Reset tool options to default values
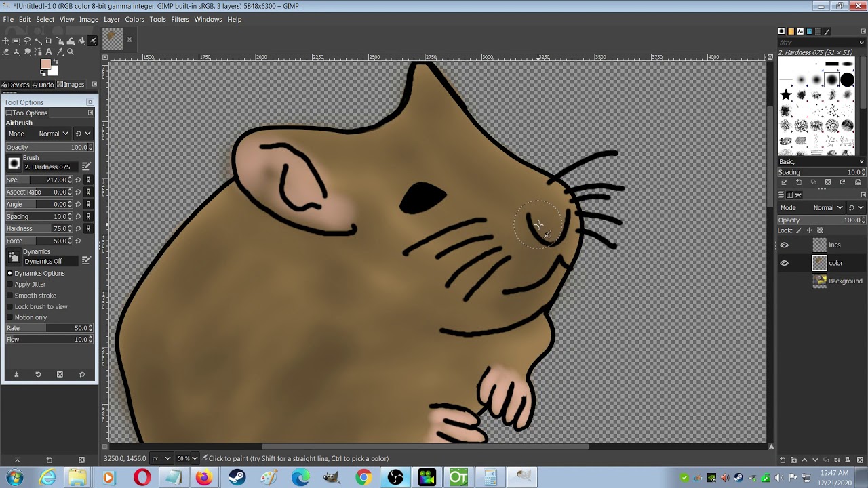The height and width of the screenshot is (488, 868). [x=82, y=374]
